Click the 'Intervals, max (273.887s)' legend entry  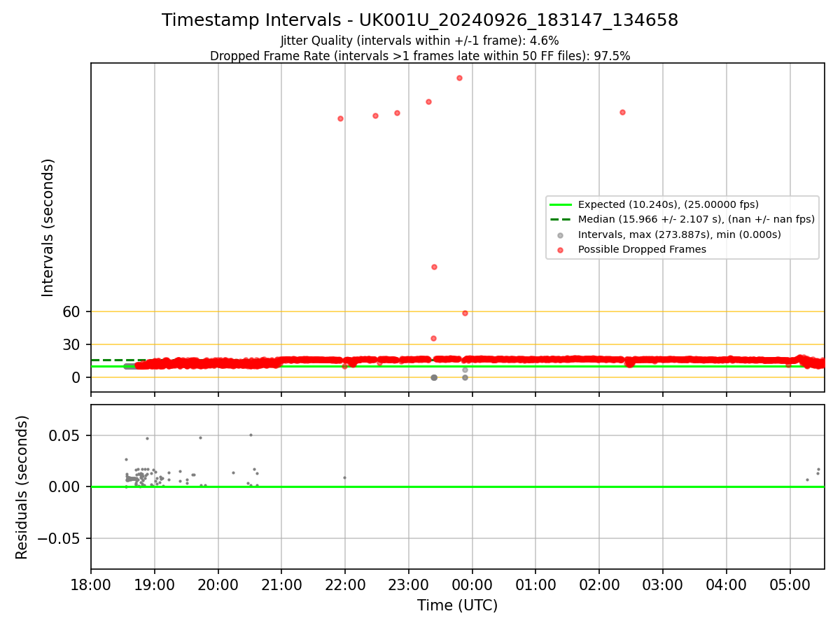click(x=679, y=234)
